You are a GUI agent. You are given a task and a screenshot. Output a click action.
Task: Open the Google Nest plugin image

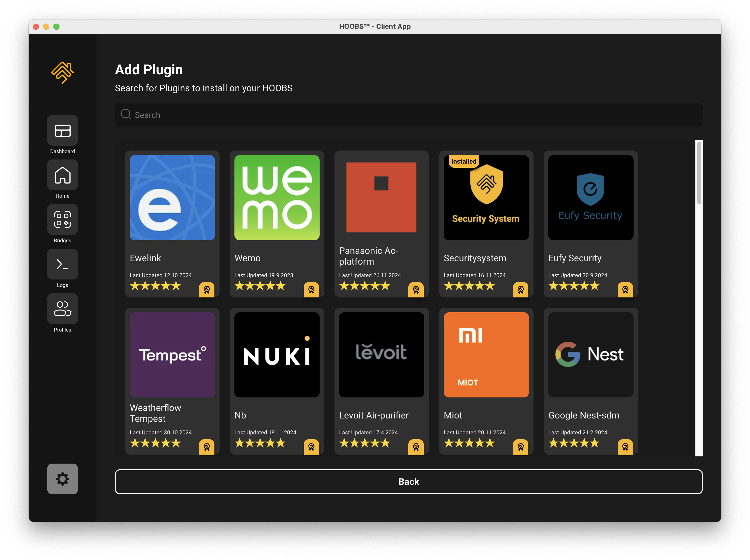(x=591, y=355)
